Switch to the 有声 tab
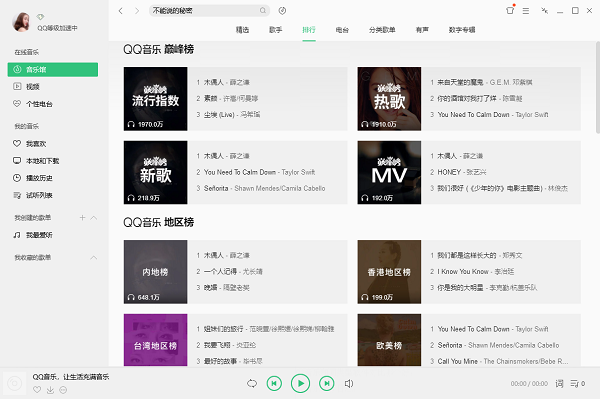600x399 pixels. [x=422, y=30]
